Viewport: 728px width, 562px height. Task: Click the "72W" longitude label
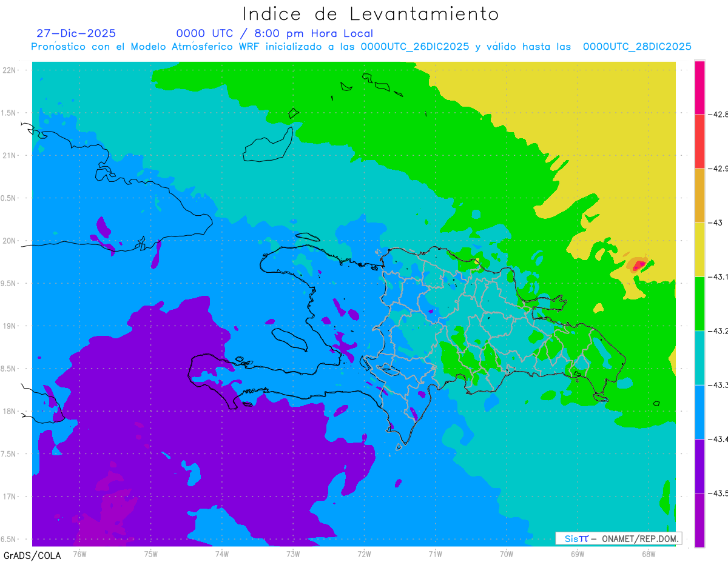(x=364, y=554)
